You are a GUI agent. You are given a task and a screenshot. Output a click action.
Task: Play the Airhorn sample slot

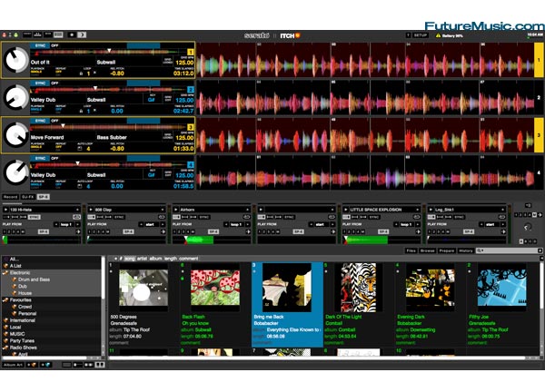pos(176,210)
